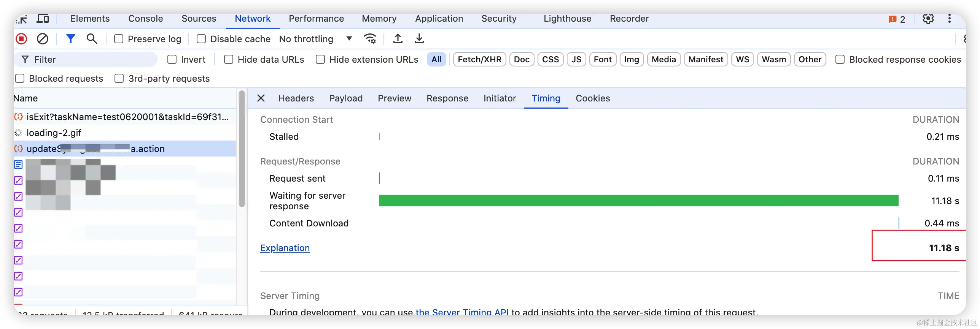Image resolution: width=980 pixels, height=329 pixels.
Task: Open the issues counter showing 2
Action: point(897,19)
